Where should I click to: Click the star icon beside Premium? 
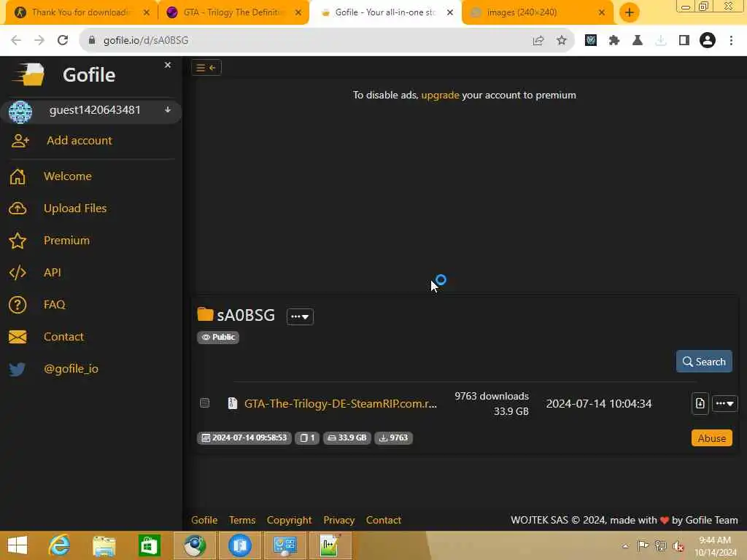(x=18, y=241)
